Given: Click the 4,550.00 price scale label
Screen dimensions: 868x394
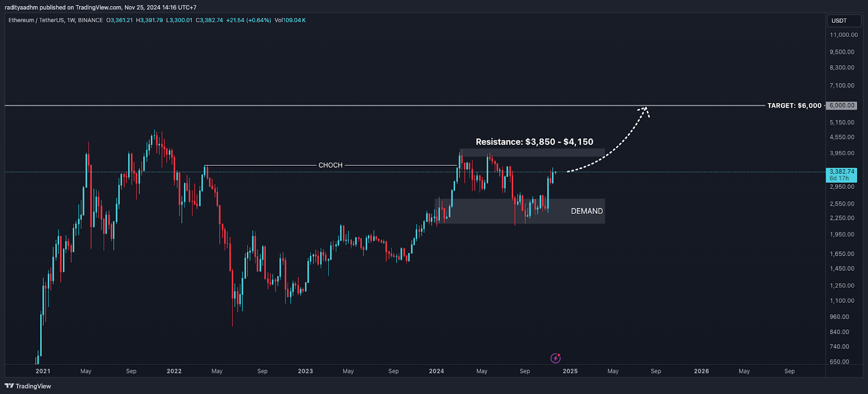Looking at the screenshot, I should click(x=842, y=137).
